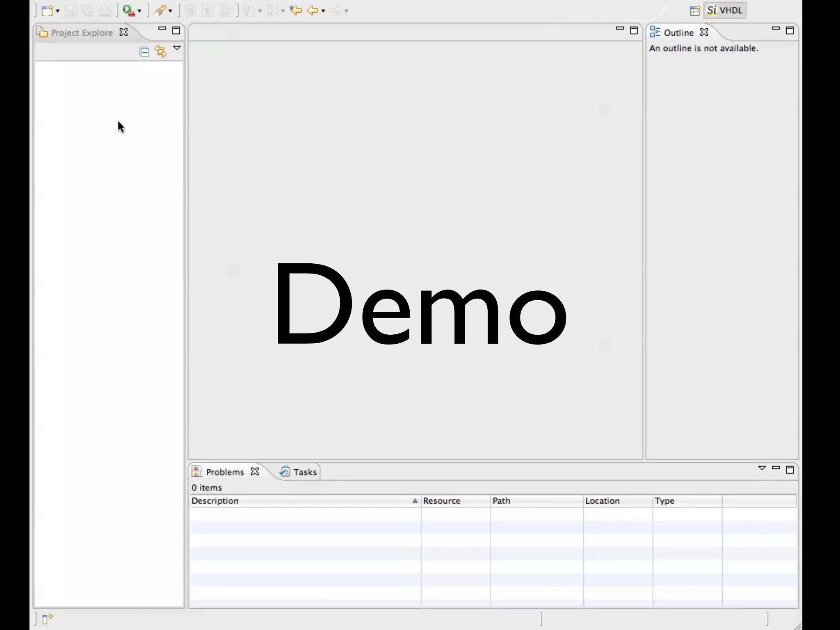The height and width of the screenshot is (630, 840).
Task: Sort by the Location column header
Action: 618,501
